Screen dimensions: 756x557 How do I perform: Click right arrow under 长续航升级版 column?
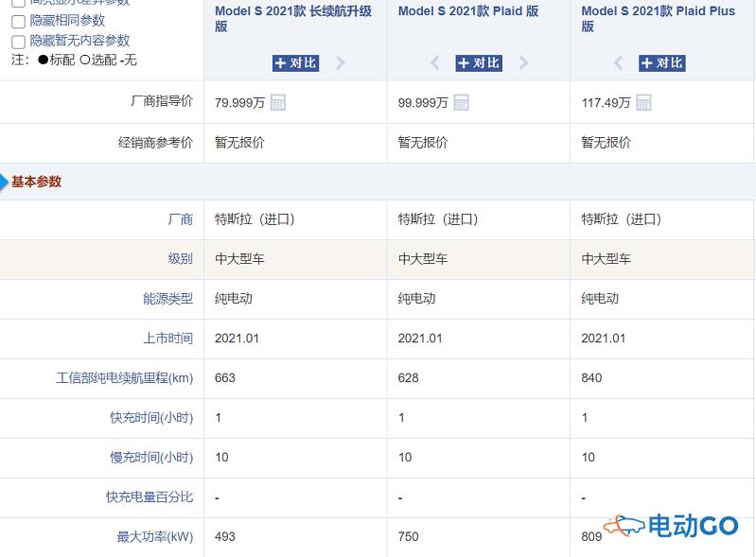click(x=341, y=62)
